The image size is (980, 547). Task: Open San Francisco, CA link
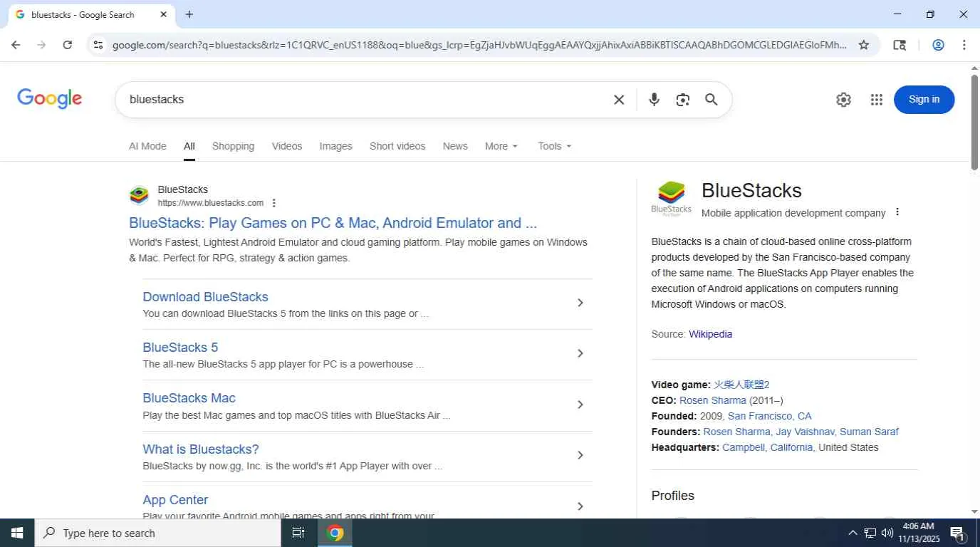769,416
